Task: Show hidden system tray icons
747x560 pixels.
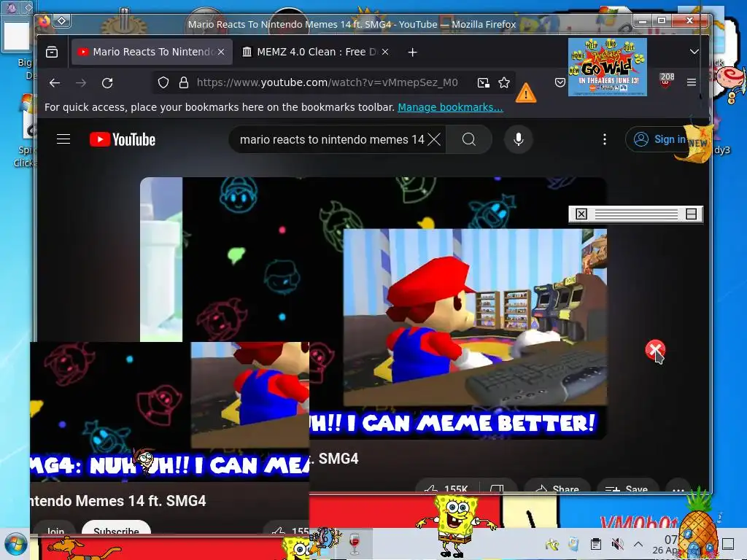Action: [638, 544]
